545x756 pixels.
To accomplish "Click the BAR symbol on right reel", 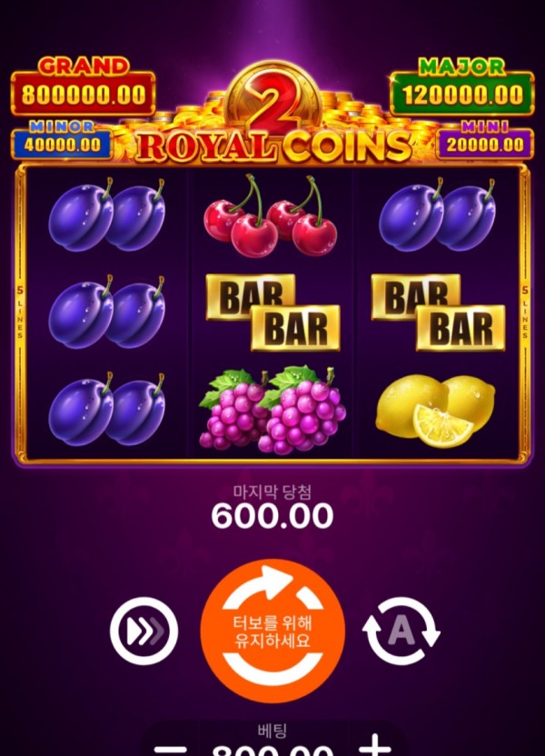I will tap(438, 313).
